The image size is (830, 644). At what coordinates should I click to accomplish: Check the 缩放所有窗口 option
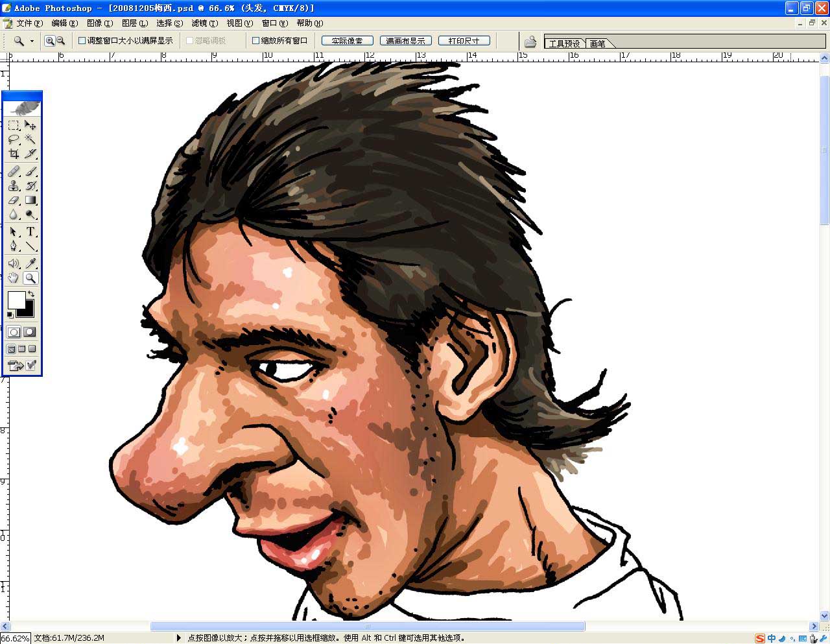point(255,41)
